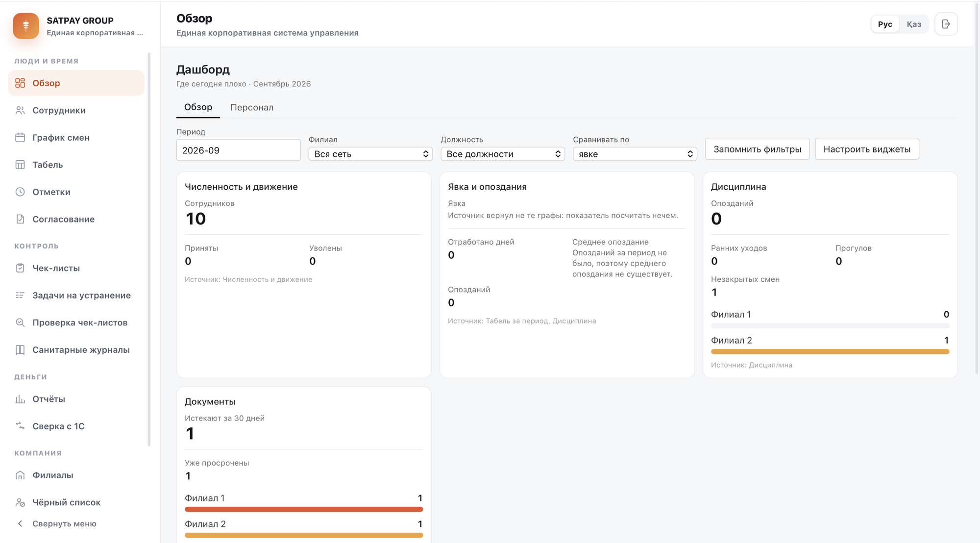Image resolution: width=980 pixels, height=543 pixels.
Task: Click the Сверка с 1С arrows icon
Action: [20, 426]
